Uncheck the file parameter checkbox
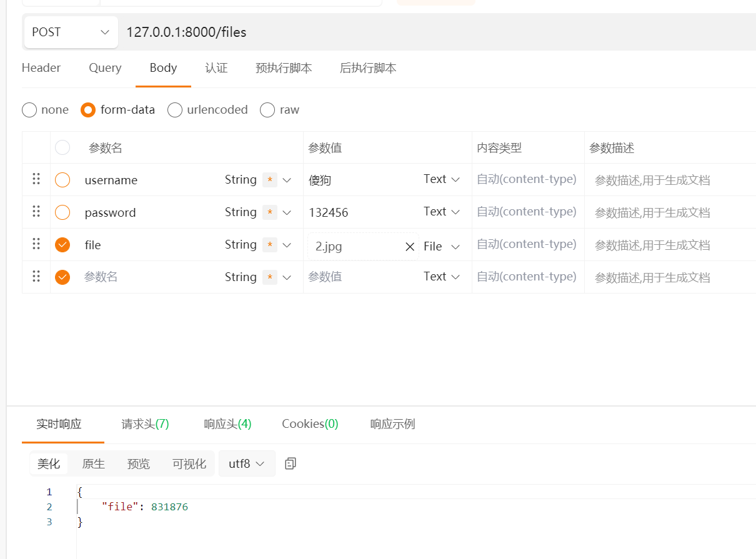Image resolution: width=756 pixels, height=559 pixels. pos(62,245)
